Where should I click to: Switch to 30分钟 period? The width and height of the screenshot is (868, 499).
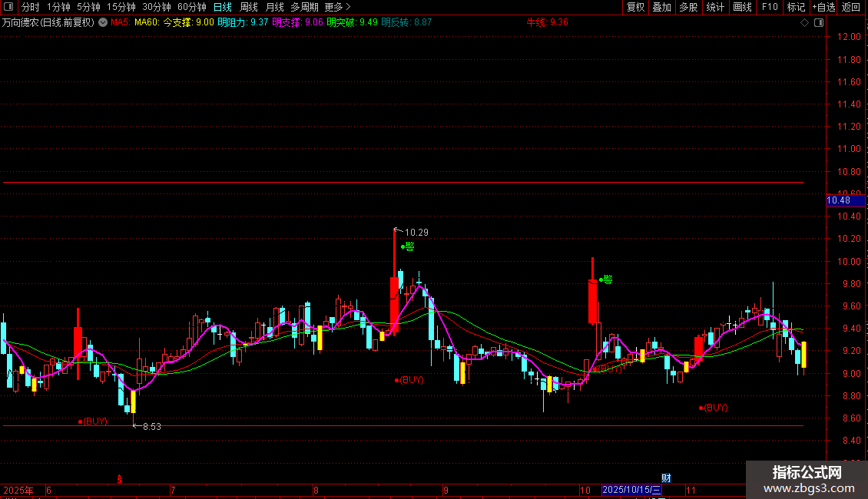pyautogui.click(x=157, y=7)
